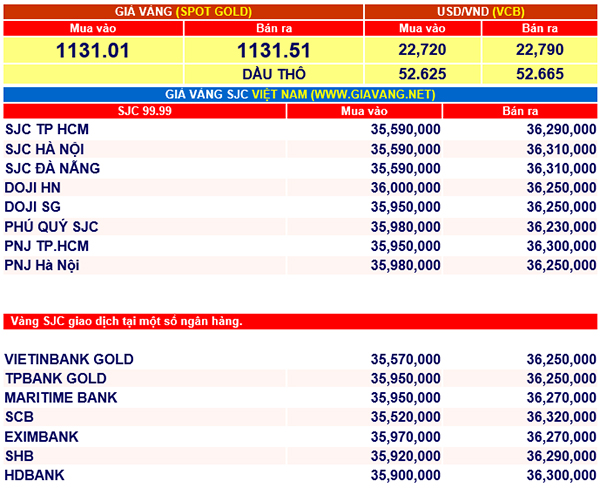Click the SJC HÀ NỘI row name
This screenshot has height=488, width=600.
pos(44,149)
